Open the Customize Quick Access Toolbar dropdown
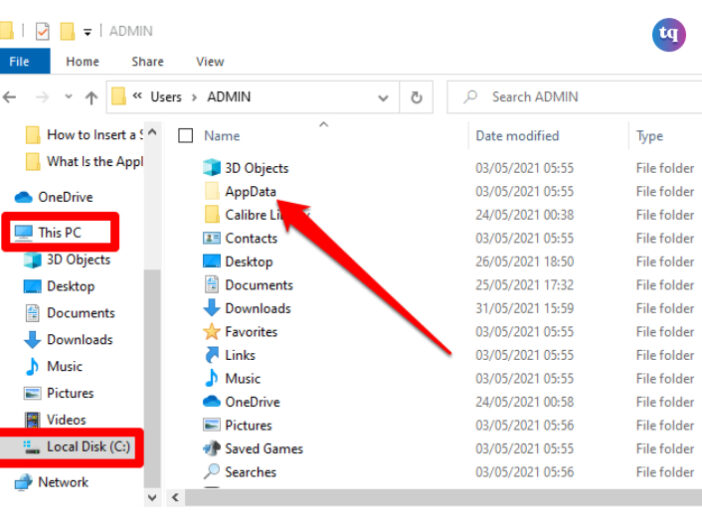Viewport: 702px width, 526px height. point(88,32)
